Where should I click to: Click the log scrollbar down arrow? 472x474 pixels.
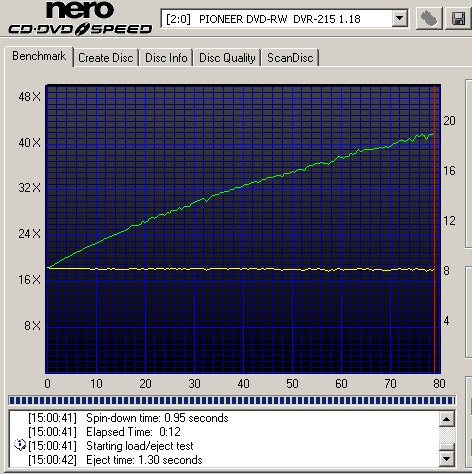pyautogui.click(x=447, y=459)
